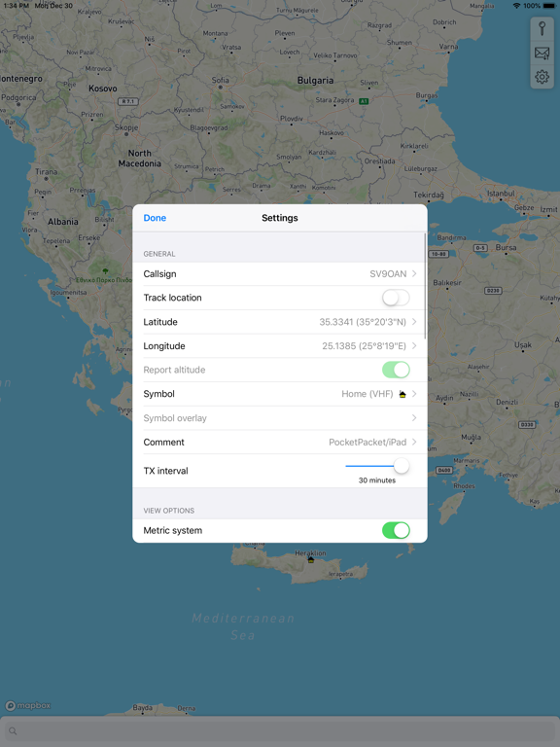This screenshot has width=560, height=747.
Task: Tap the Home (VHF) symbol value
Action: coord(367,394)
